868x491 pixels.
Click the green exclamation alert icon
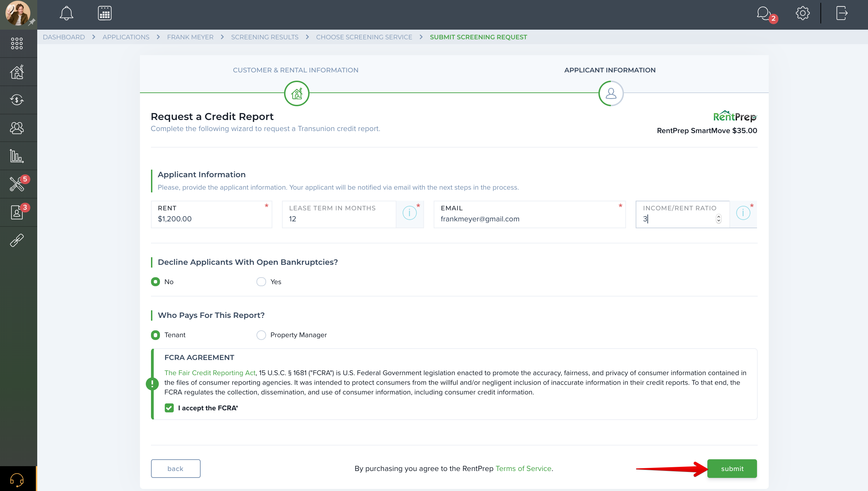click(x=152, y=383)
